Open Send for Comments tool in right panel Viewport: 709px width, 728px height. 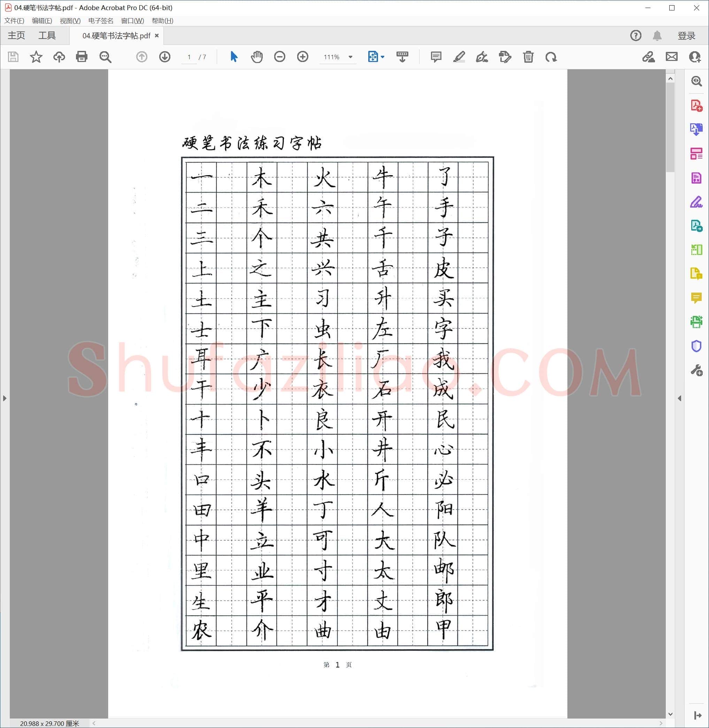696,274
